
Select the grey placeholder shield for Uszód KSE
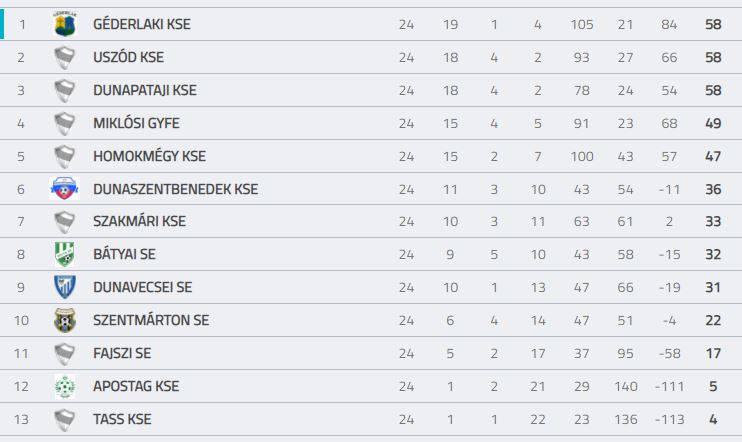pyautogui.click(x=65, y=57)
